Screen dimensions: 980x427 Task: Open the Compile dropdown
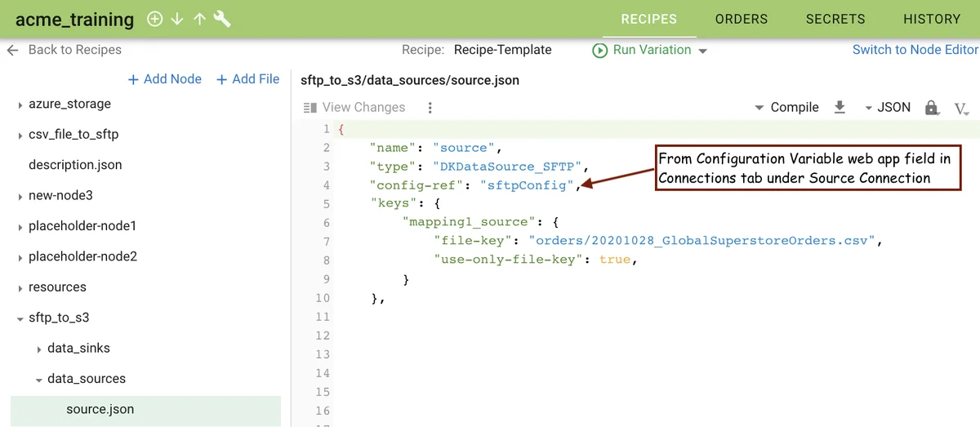pos(786,107)
